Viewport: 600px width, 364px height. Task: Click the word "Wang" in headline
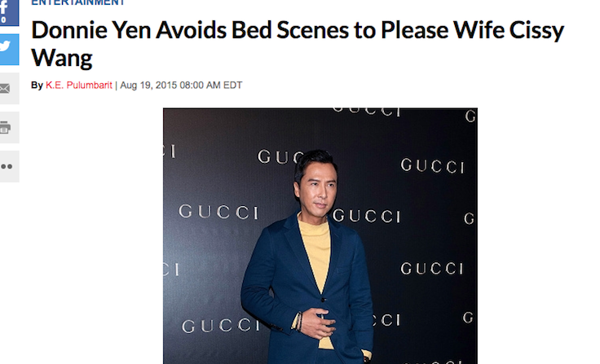point(62,58)
